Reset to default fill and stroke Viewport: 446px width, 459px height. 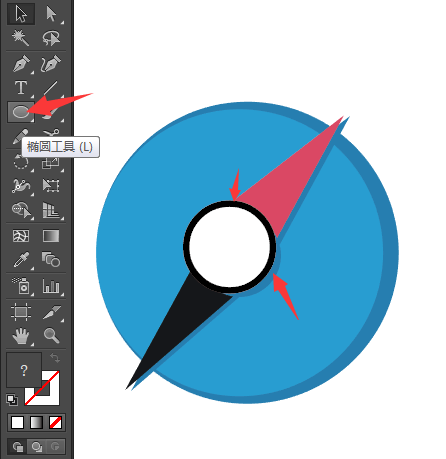click(12, 399)
